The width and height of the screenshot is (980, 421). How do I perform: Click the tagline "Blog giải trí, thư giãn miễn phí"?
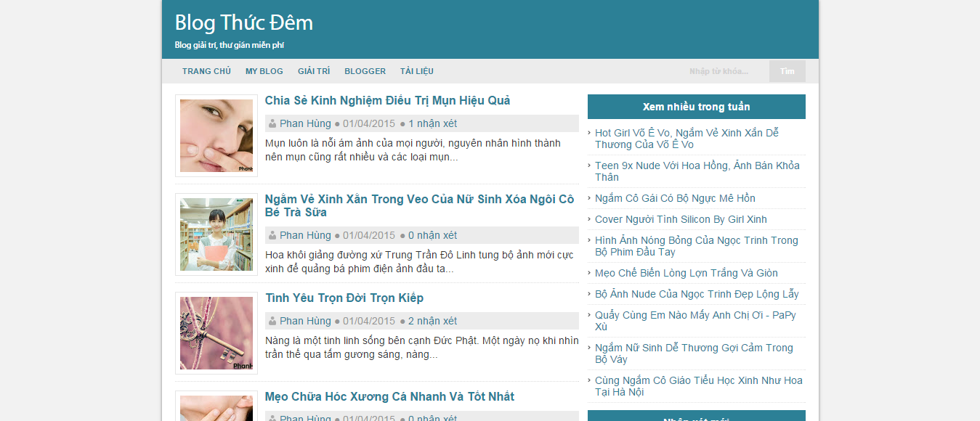pos(229,45)
